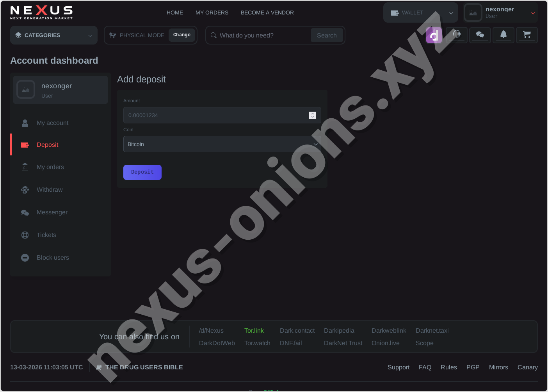Click the wallet icon in header
Viewport: 548px width, 392px height.
[395, 13]
